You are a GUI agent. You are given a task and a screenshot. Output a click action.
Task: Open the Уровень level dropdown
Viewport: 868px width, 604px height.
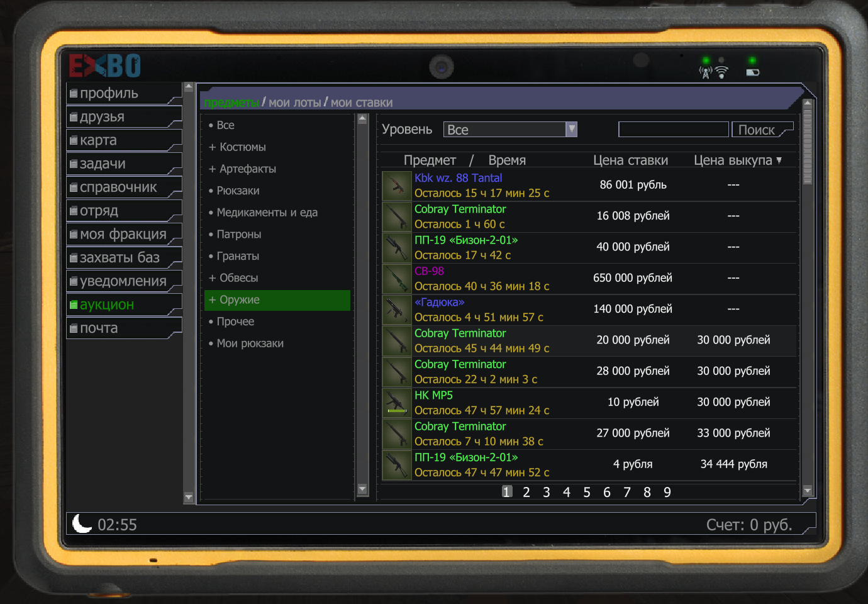(x=571, y=129)
